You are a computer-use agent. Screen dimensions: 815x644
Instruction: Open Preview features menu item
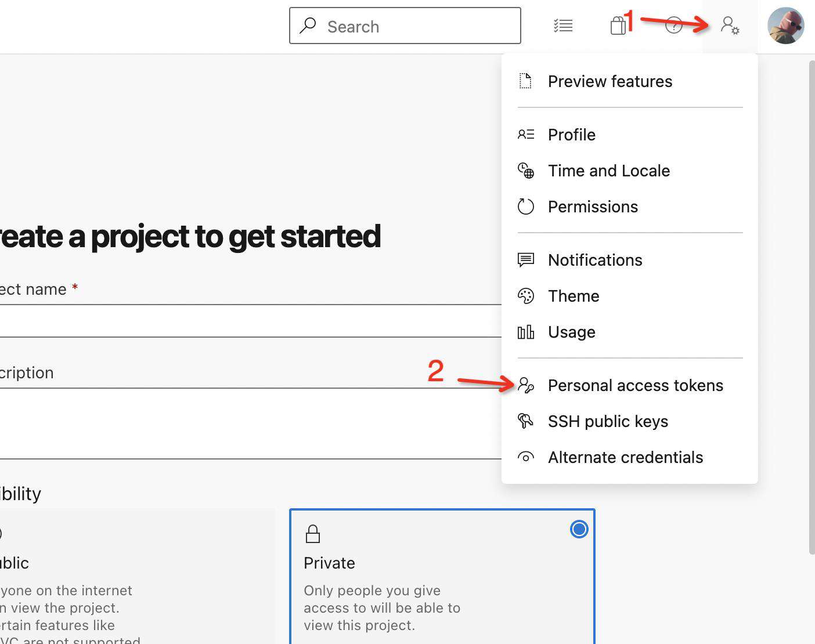pos(630,81)
